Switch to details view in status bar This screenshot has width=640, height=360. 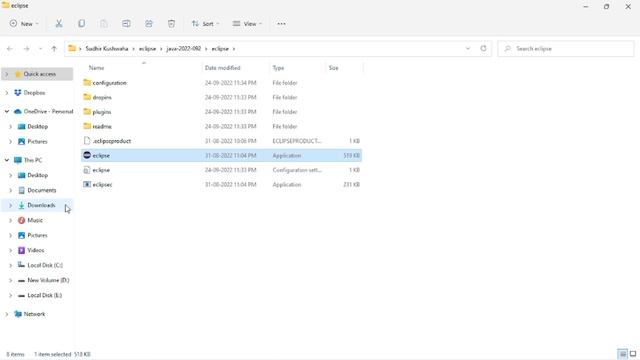[622, 354]
